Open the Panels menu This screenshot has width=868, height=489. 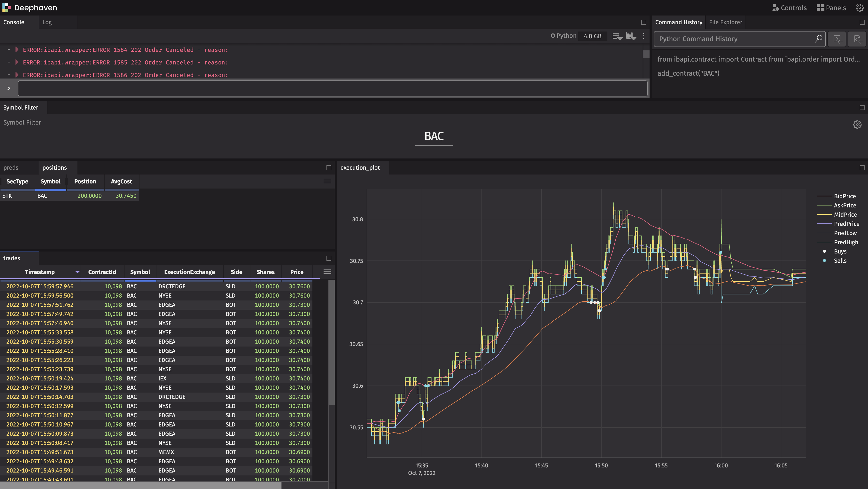pyautogui.click(x=831, y=8)
